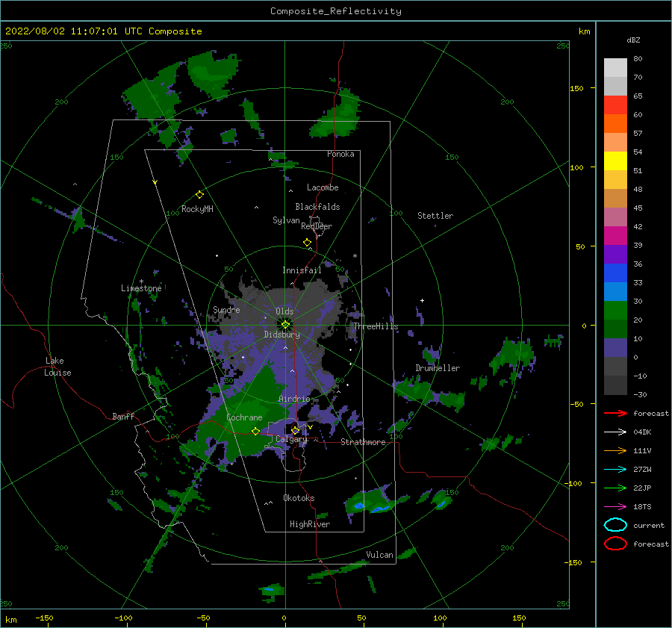672x628 pixels.
Task: Click the -30 dBZ value in legend
Action: (640, 394)
